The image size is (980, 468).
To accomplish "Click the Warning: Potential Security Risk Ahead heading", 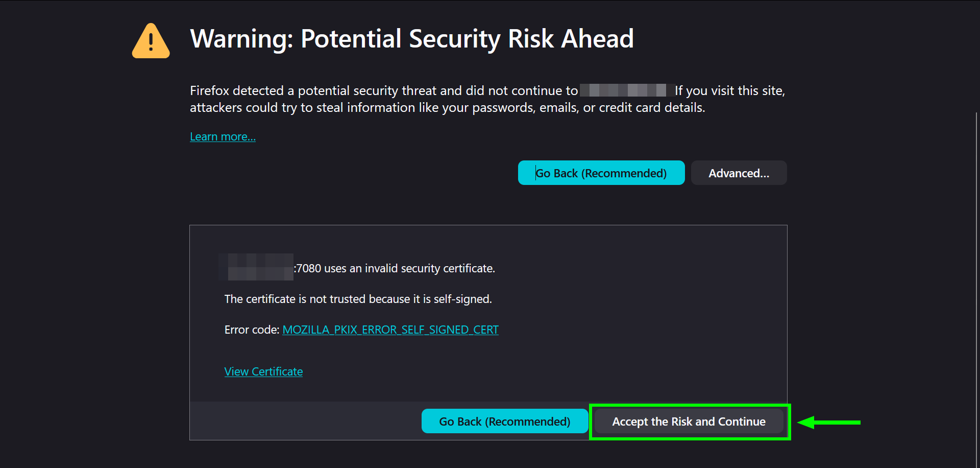I will click(411, 38).
